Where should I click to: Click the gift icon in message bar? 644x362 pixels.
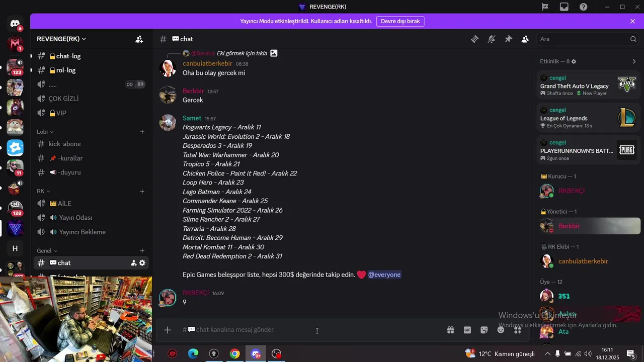tap(450, 330)
